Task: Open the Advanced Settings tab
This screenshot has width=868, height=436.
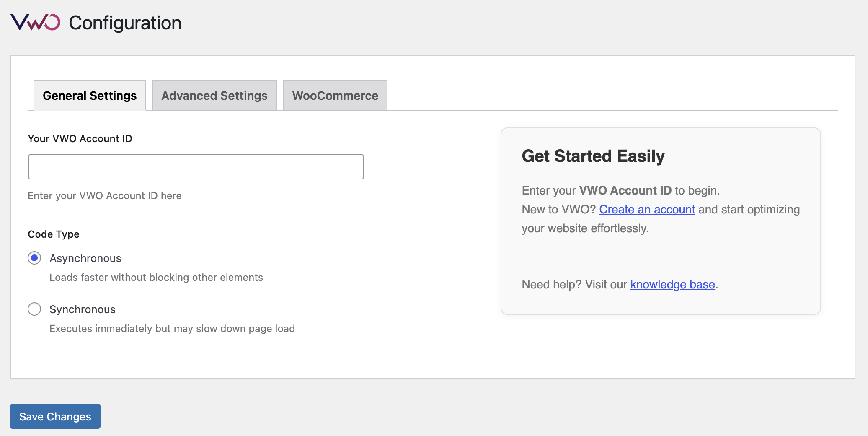Action: (x=214, y=96)
